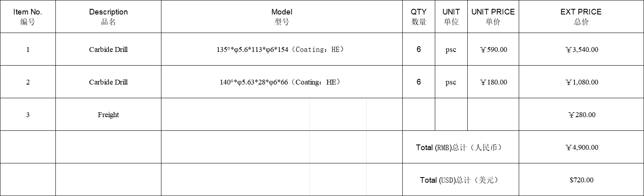
Task: Click the Total (USD) label cell
Action: pos(461,179)
